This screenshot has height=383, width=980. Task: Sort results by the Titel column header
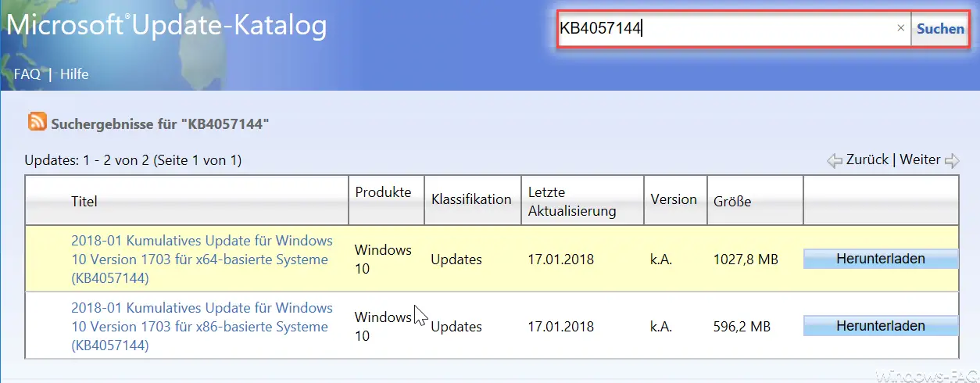84,202
